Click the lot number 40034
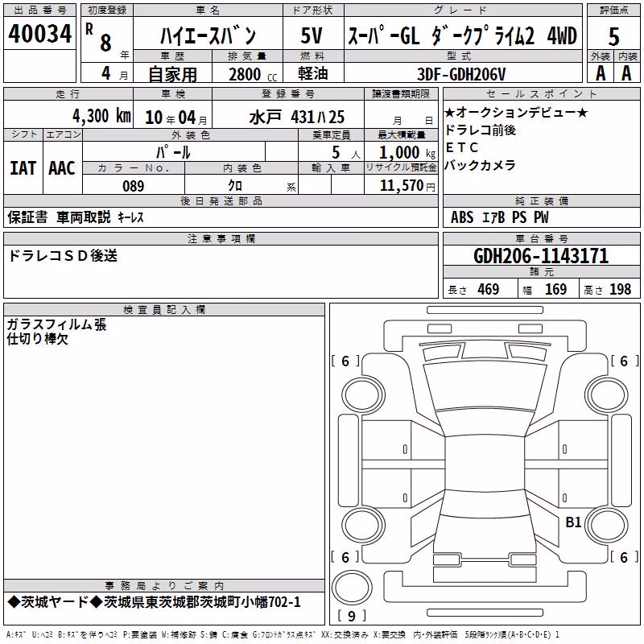 (39, 34)
